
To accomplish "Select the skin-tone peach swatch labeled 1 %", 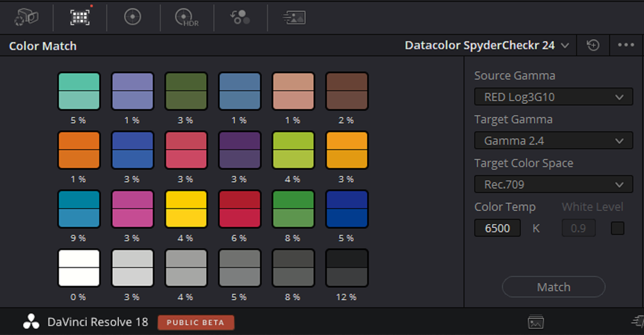I will [293, 91].
